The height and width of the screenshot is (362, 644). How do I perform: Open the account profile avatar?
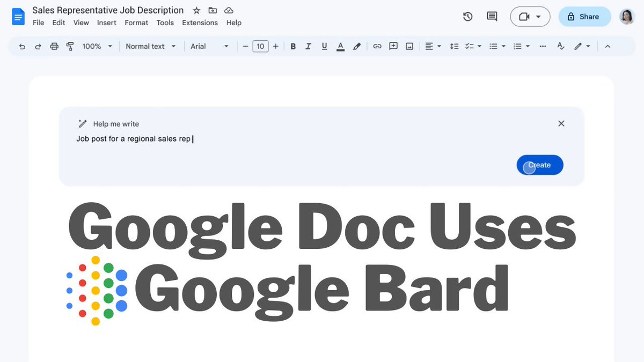626,17
